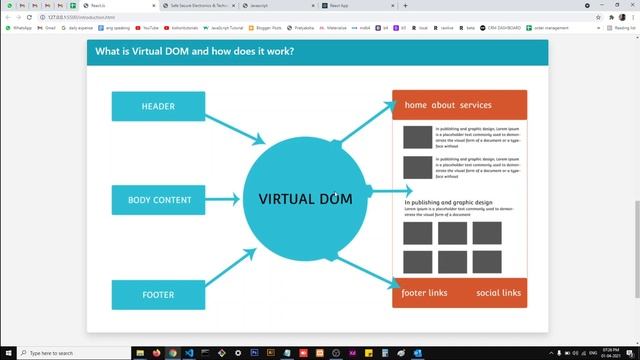Open the Chrome extensions puzzle icon
This screenshot has width=640, height=360.
click(611, 17)
